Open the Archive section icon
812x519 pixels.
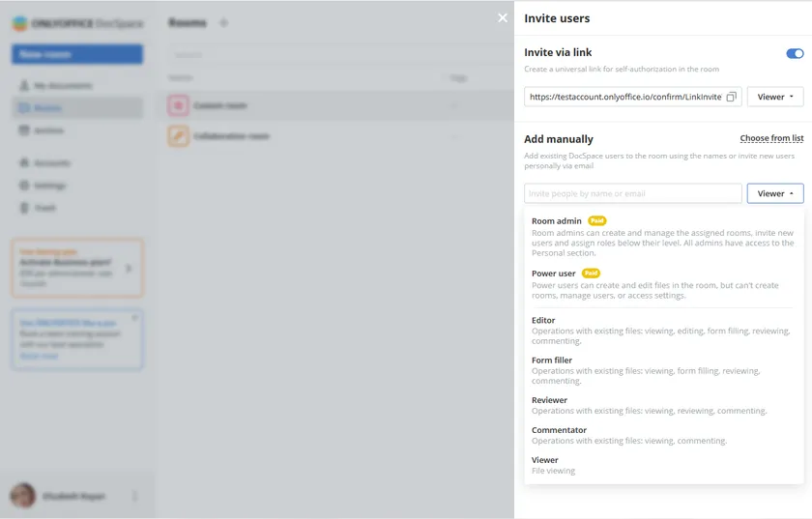click(24, 130)
